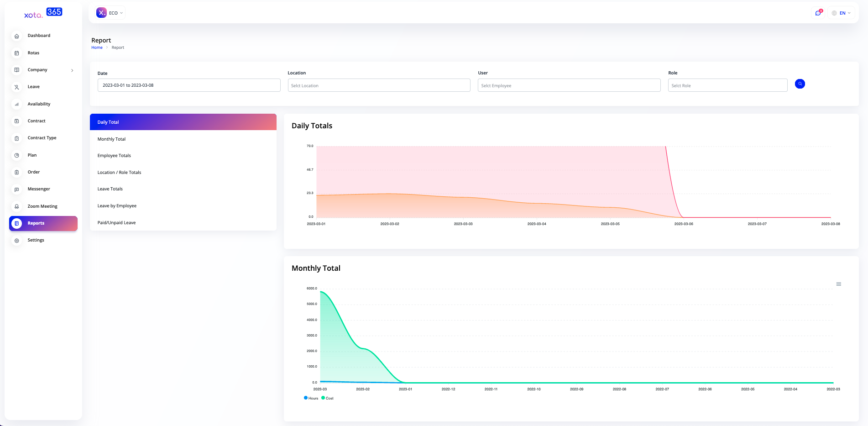Viewport: 868px width, 426px height.
Task: Click the Contract icon in sidebar
Action: tap(17, 121)
